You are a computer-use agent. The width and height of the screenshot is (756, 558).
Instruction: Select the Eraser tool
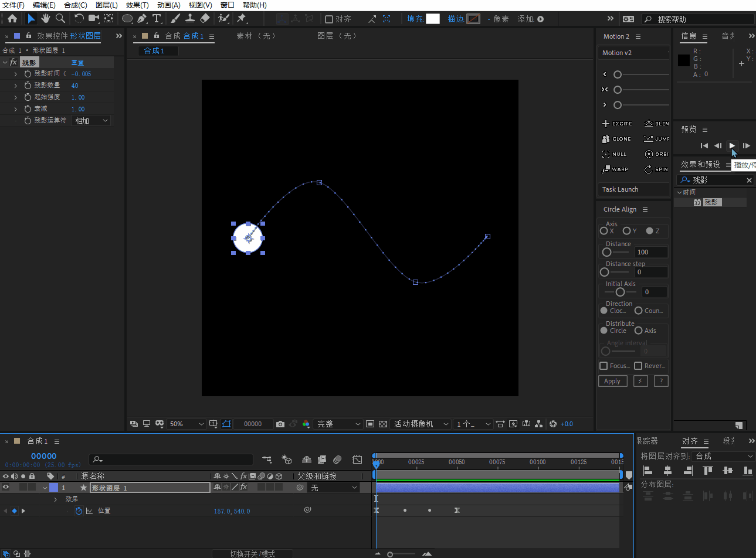pos(205,19)
